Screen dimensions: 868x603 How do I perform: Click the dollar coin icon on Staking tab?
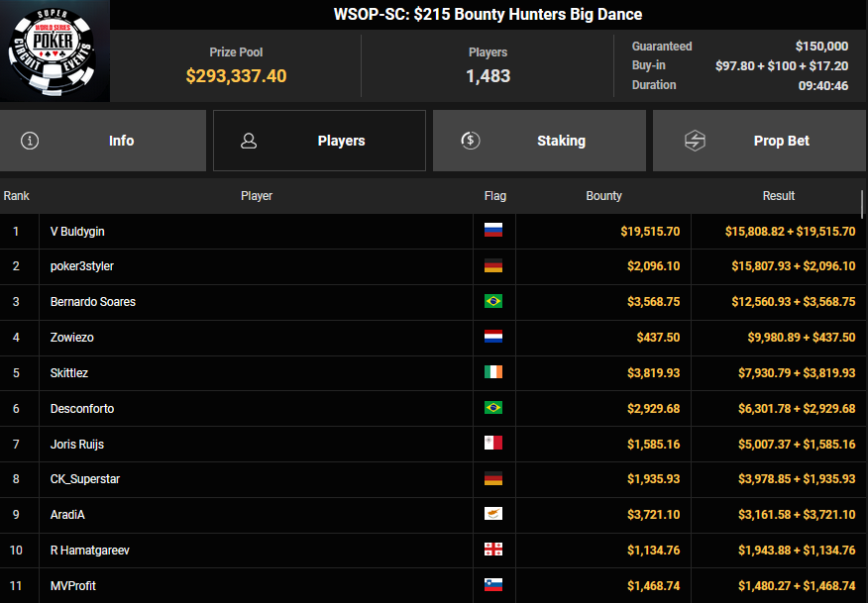click(x=472, y=141)
